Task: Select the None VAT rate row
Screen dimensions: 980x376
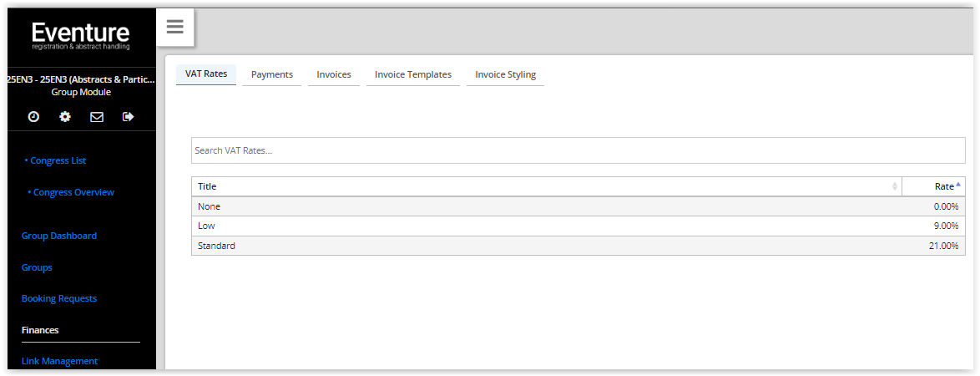Action: [578, 206]
